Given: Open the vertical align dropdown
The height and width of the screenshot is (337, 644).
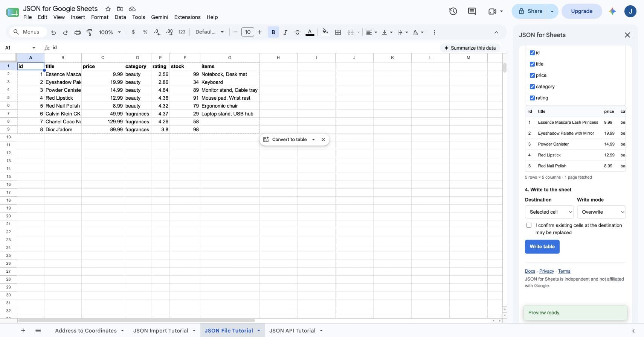Looking at the screenshot, I should point(387,32).
